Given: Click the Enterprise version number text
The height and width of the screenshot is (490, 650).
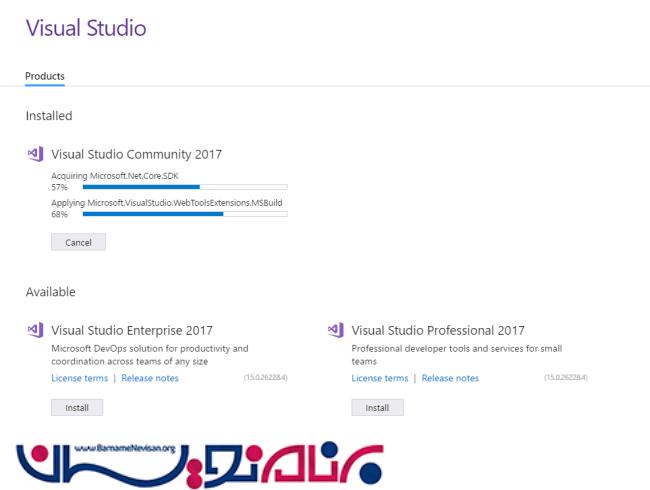Looking at the screenshot, I should 266,377.
